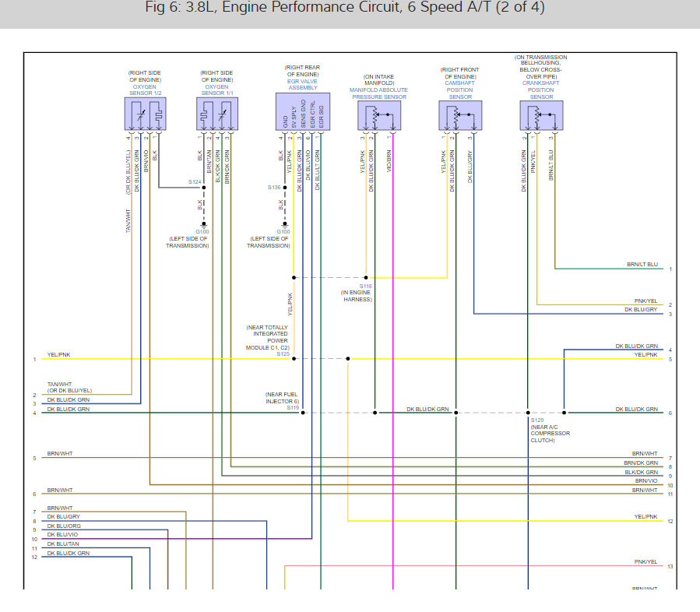Select the Camshaft Position Sensor symbol box
700x612 pixels.
pos(460,115)
